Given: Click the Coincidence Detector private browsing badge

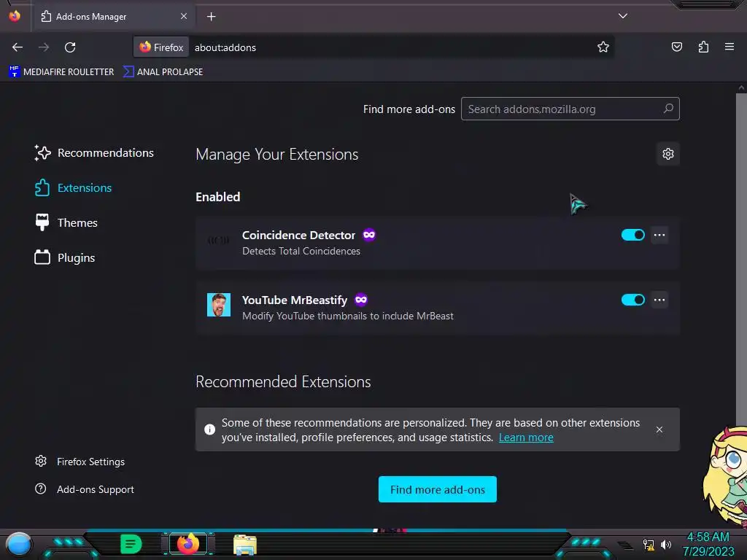Looking at the screenshot, I should (368, 235).
